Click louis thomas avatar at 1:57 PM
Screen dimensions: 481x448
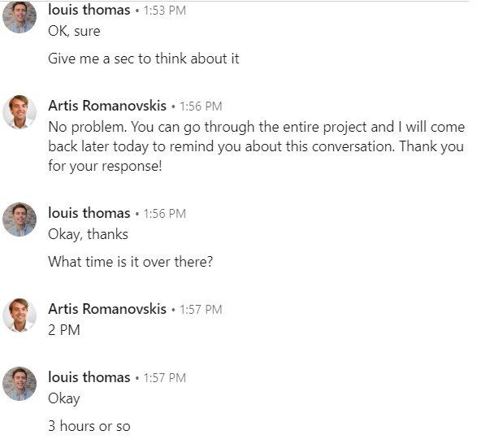19,384
